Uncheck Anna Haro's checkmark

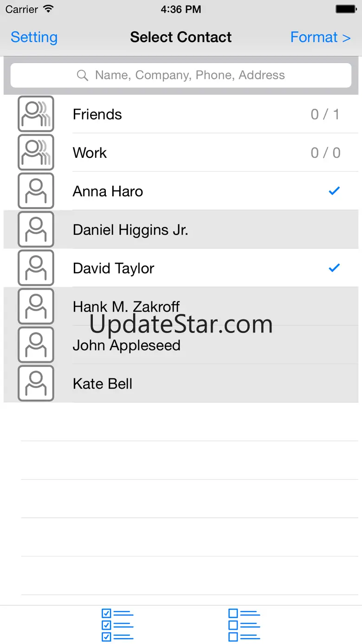pos(334,190)
